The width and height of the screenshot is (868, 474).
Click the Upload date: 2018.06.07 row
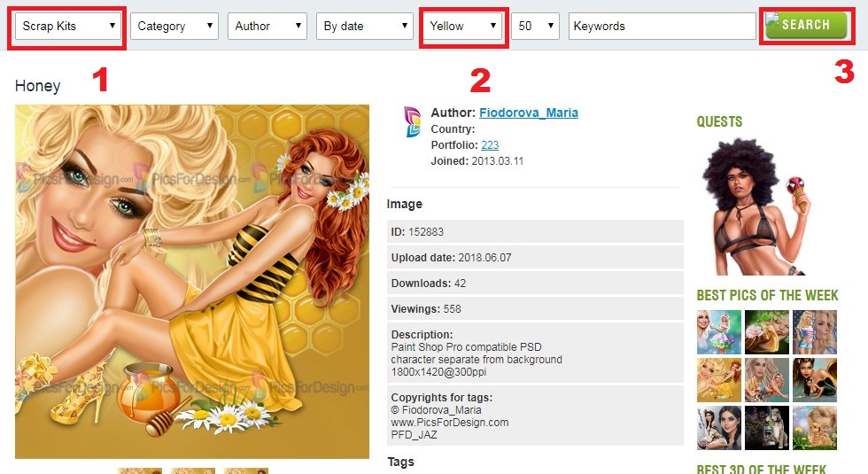click(535, 258)
